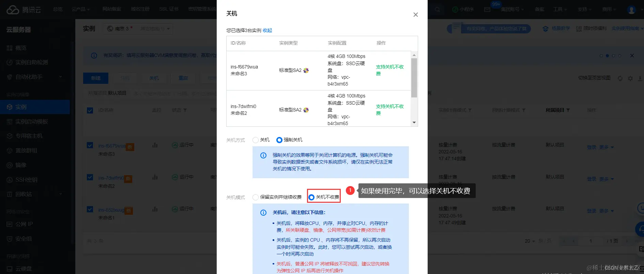644x274 pixels.
Task: Select 实例 in the sidebar
Action: pos(35,107)
